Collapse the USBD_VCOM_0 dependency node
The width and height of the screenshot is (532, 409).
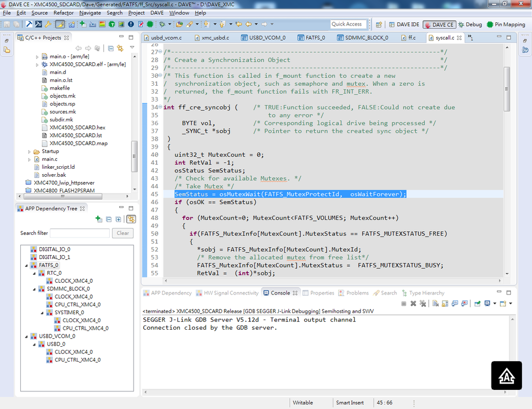click(27, 337)
